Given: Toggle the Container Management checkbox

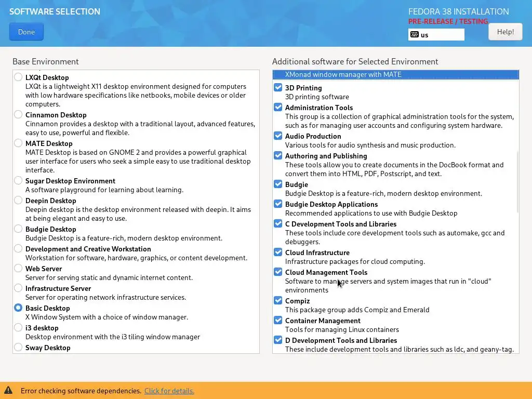Looking at the screenshot, I should coord(278,320).
